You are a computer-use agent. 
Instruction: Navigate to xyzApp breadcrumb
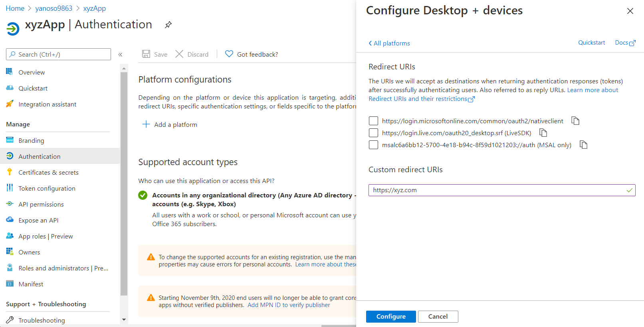pyautogui.click(x=95, y=8)
